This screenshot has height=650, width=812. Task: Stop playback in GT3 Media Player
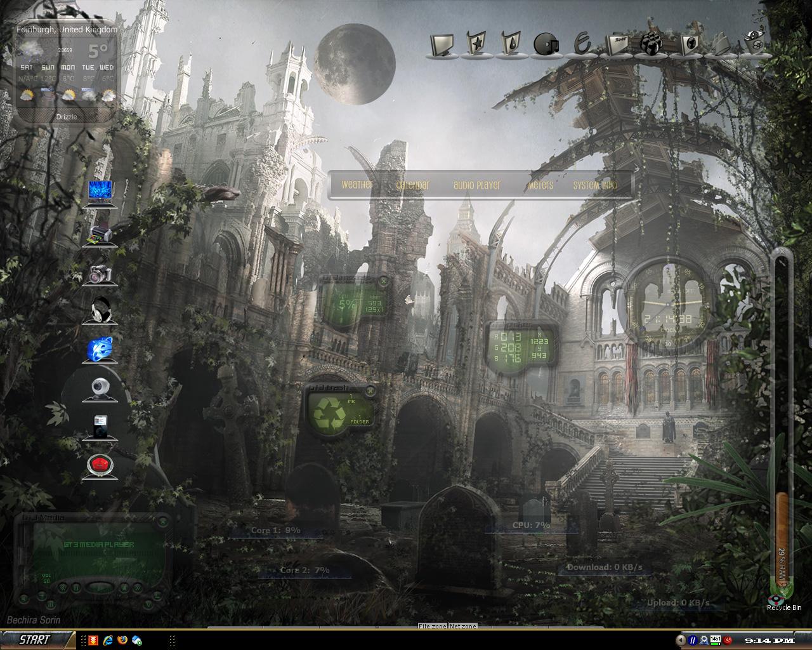124,588
